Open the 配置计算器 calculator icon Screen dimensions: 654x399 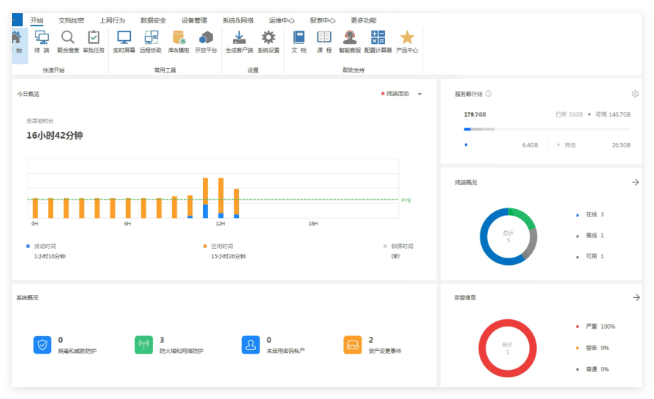click(378, 38)
